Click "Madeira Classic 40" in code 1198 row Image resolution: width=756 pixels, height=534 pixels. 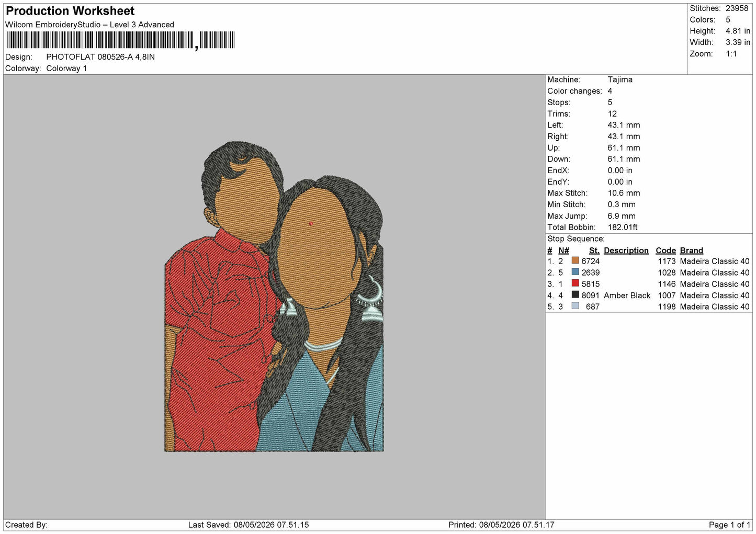tap(715, 307)
